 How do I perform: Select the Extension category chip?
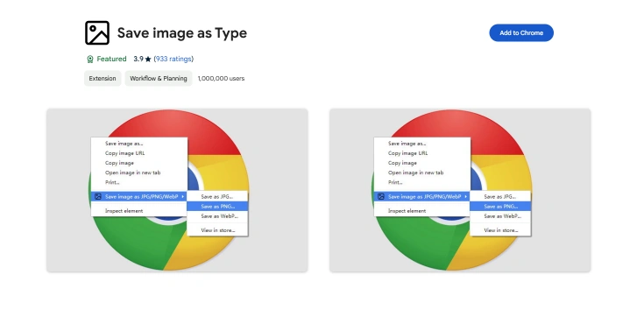(103, 79)
